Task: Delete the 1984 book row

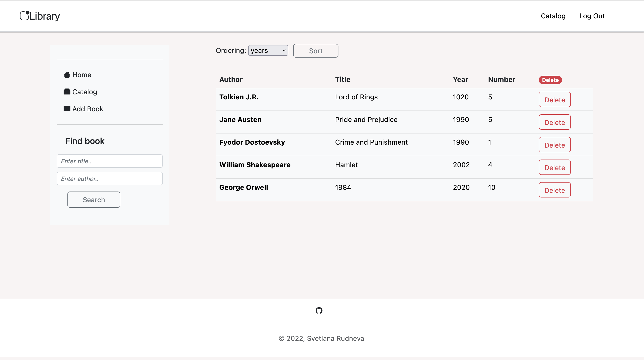Action: click(x=555, y=190)
